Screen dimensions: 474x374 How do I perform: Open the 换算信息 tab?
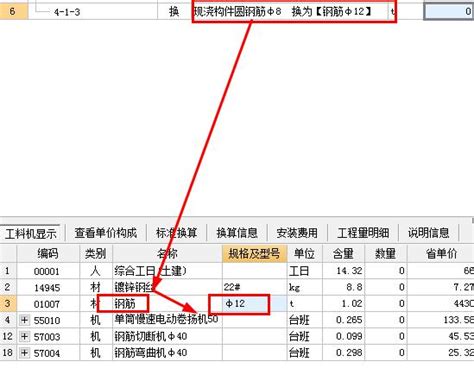tap(237, 233)
